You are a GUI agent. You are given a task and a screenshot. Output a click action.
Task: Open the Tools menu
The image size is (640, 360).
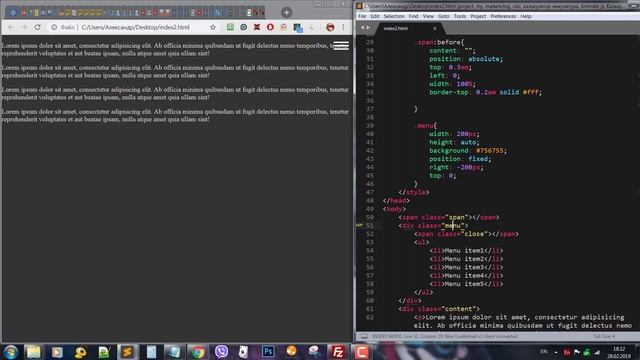460,16
